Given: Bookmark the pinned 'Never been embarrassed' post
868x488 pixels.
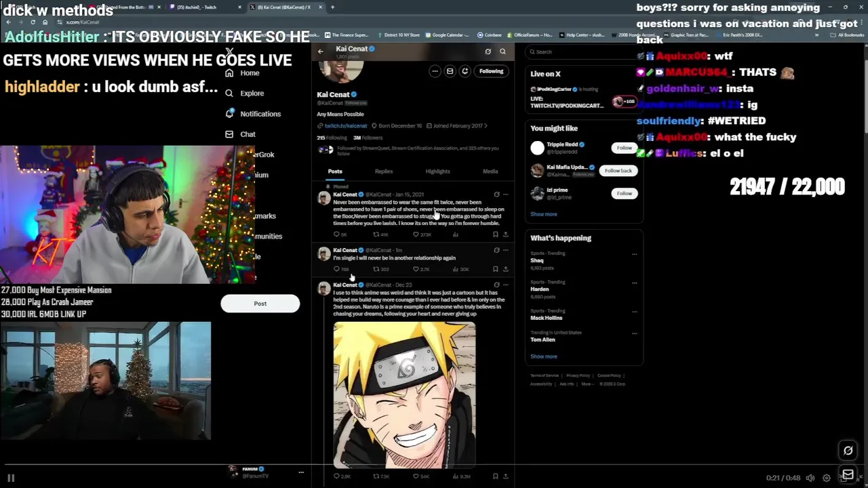Looking at the screenshot, I should pyautogui.click(x=495, y=235).
